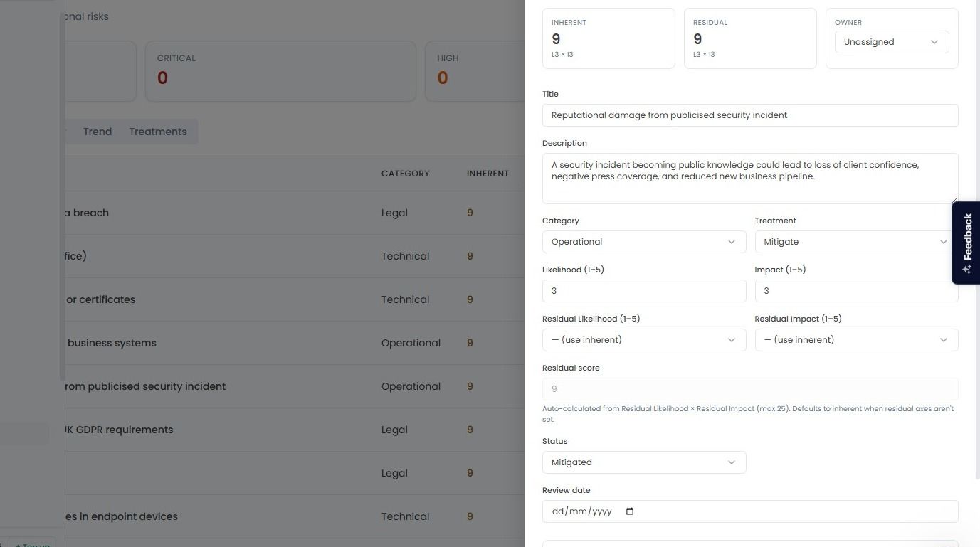Open the Feedback side button

[966, 243]
